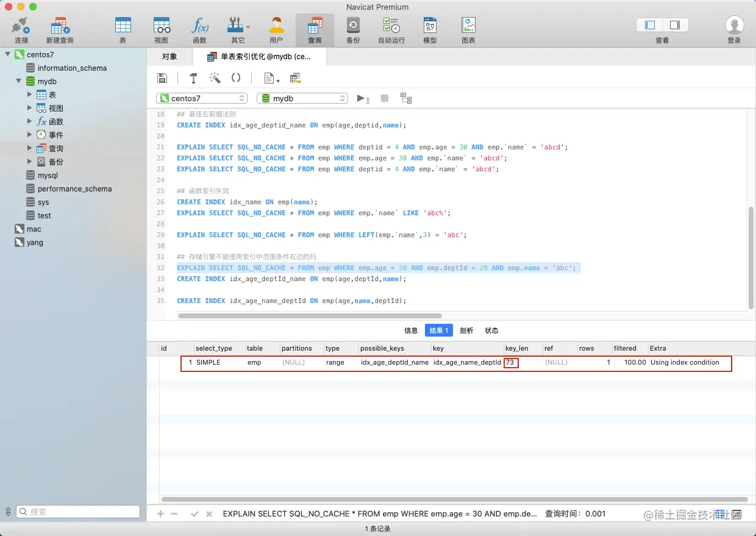Click the export result table icon

(296, 78)
